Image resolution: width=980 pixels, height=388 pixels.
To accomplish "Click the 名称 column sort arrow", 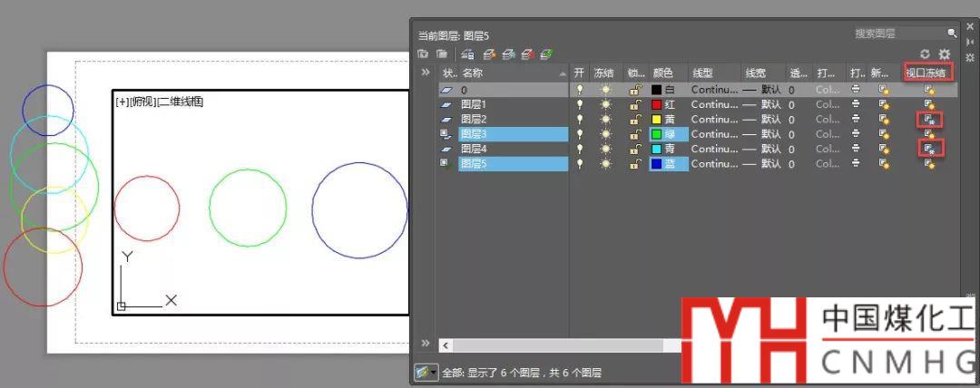I will pyautogui.click(x=563, y=73).
